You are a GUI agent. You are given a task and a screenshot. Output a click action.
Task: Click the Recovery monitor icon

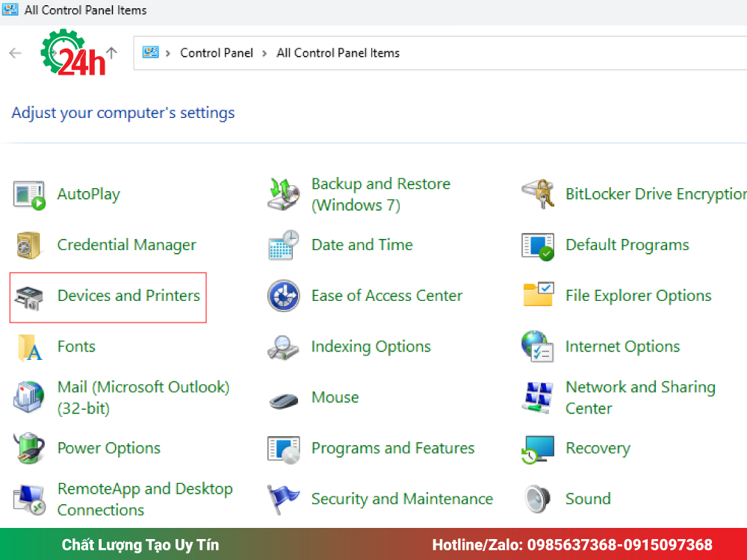538,449
